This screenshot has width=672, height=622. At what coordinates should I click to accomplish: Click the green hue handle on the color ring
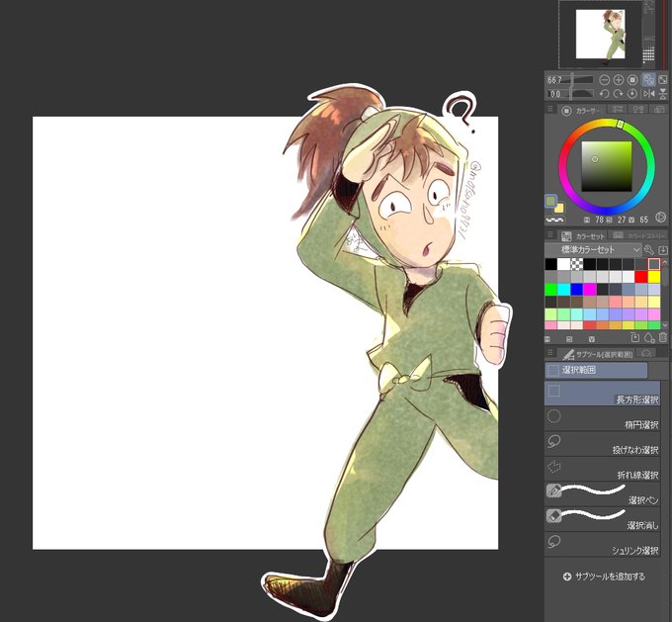(621, 124)
